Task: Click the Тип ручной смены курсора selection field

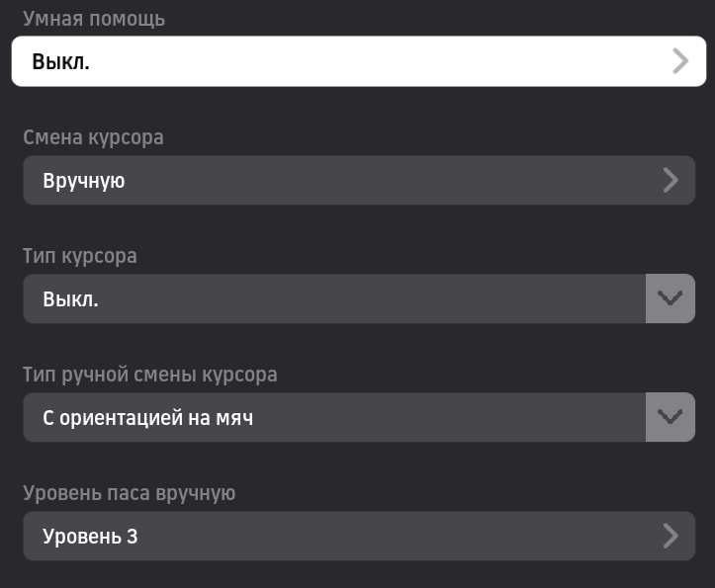Action: pos(334,417)
